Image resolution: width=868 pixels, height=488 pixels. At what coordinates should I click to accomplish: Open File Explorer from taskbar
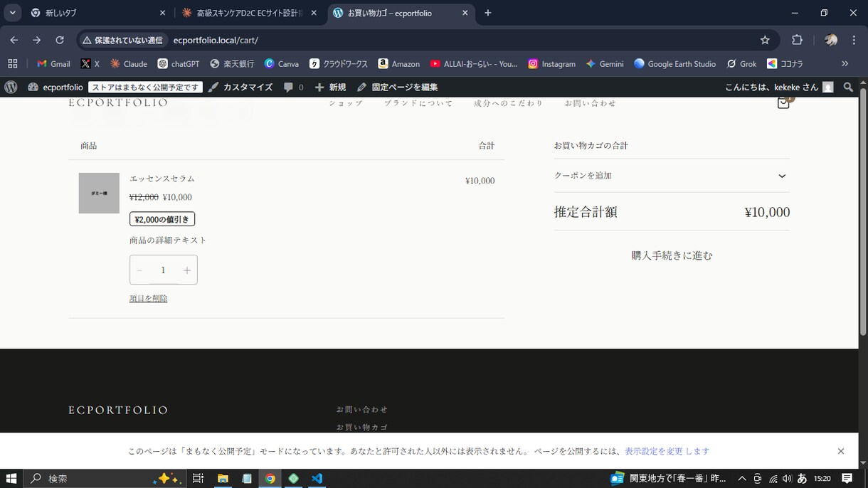point(222,478)
